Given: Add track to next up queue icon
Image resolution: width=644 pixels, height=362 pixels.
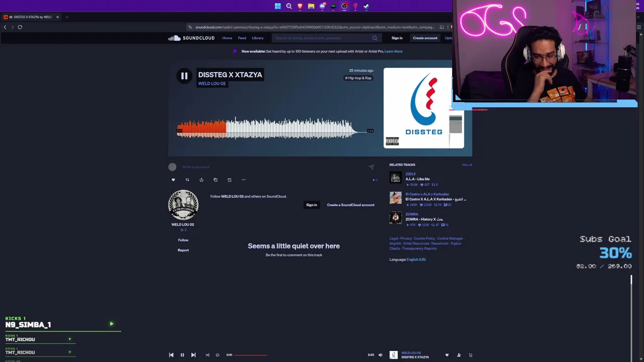Looking at the screenshot, I should 229,180.
